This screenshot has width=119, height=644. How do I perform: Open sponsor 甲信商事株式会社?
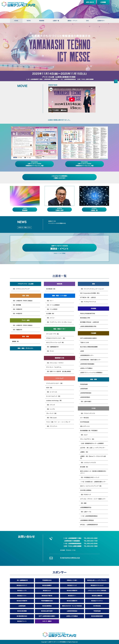tap(47, 580)
